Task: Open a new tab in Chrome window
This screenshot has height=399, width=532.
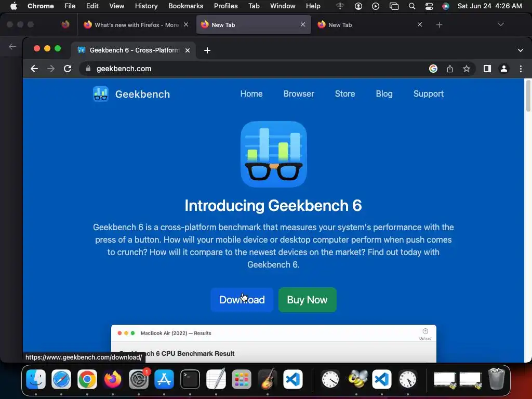Action: [207, 50]
